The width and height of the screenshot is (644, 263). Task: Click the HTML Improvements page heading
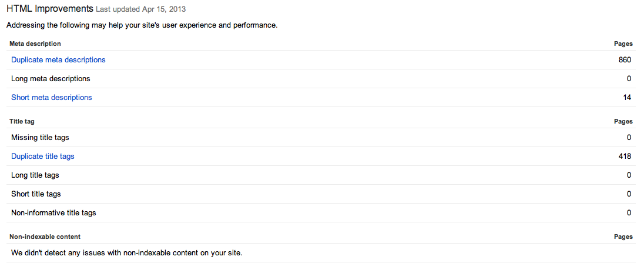coord(50,8)
